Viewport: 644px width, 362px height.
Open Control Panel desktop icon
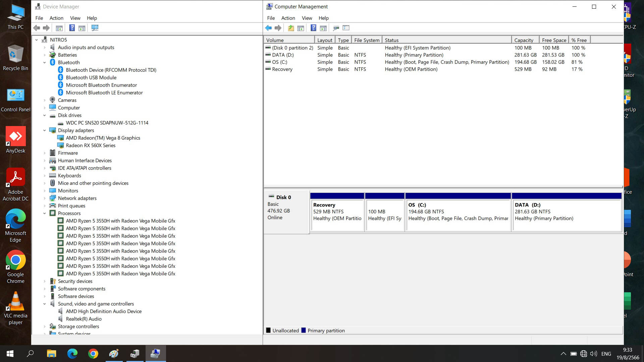15,100
